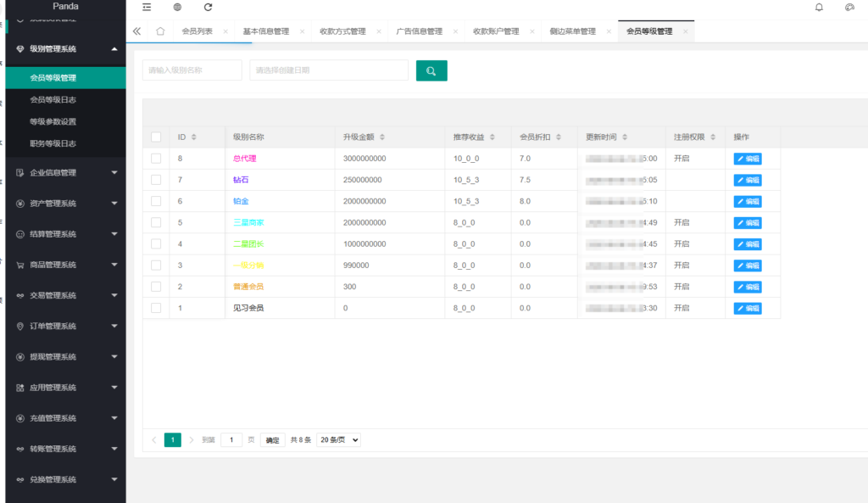Check the select-all checkbox in the table header
Screen dimensions: 868x503
(157, 137)
